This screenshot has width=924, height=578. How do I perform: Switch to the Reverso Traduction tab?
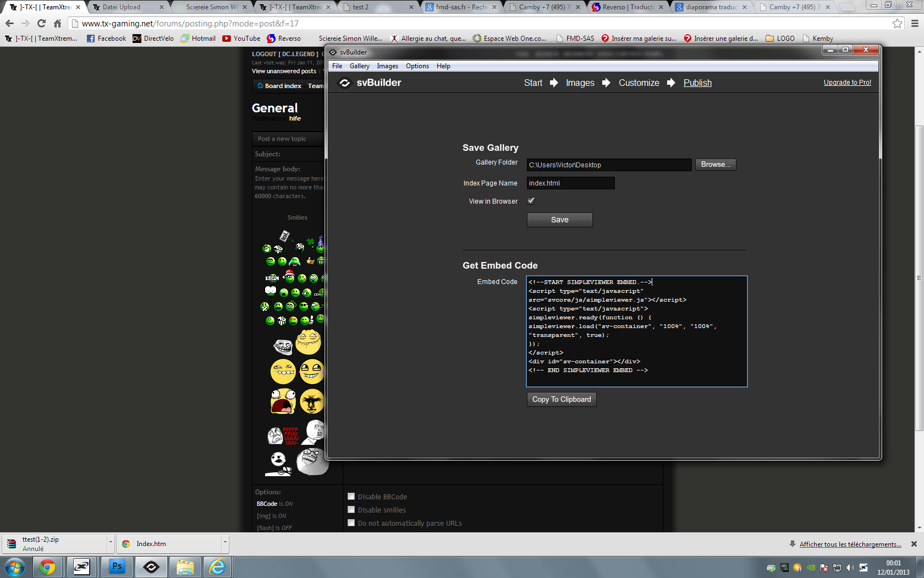(627, 7)
